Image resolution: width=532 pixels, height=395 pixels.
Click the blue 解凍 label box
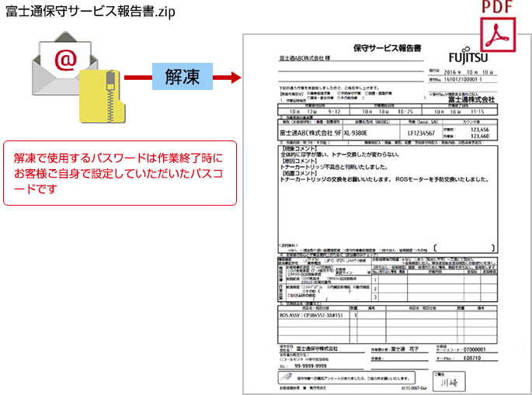click(x=183, y=76)
